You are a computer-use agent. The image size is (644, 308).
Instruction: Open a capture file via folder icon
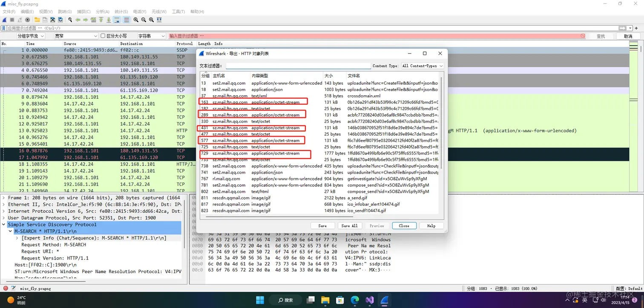(37, 20)
